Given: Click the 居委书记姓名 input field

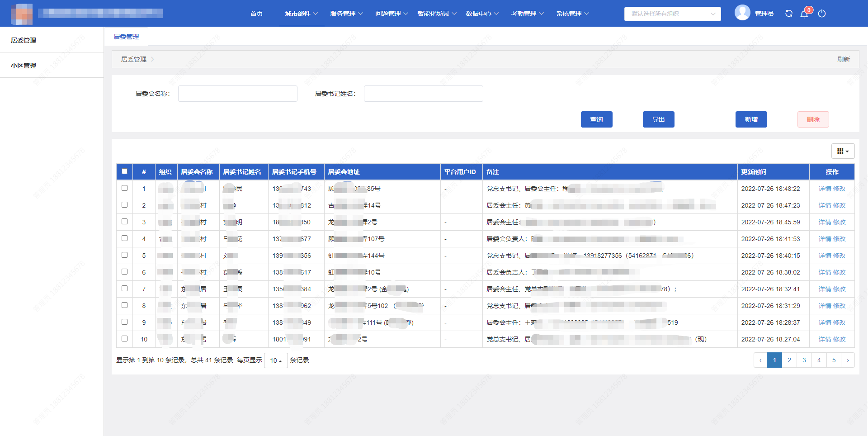Looking at the screenshot, I should pos(424,94).
